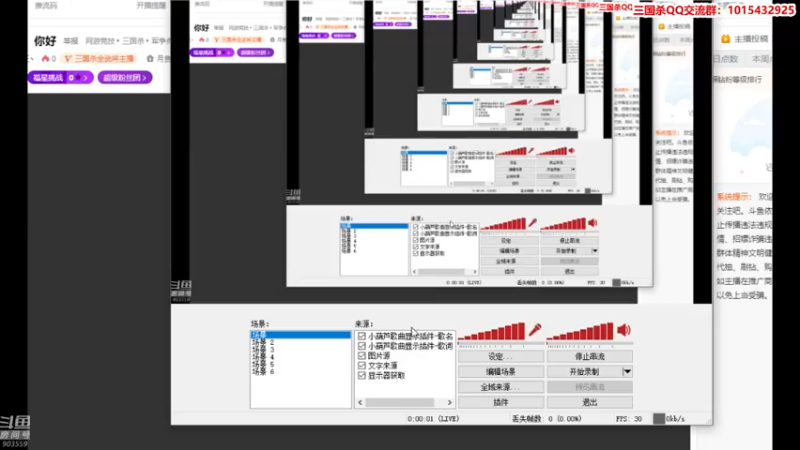Select the highlighted 场景 in main scene list

tap(301, 335)
